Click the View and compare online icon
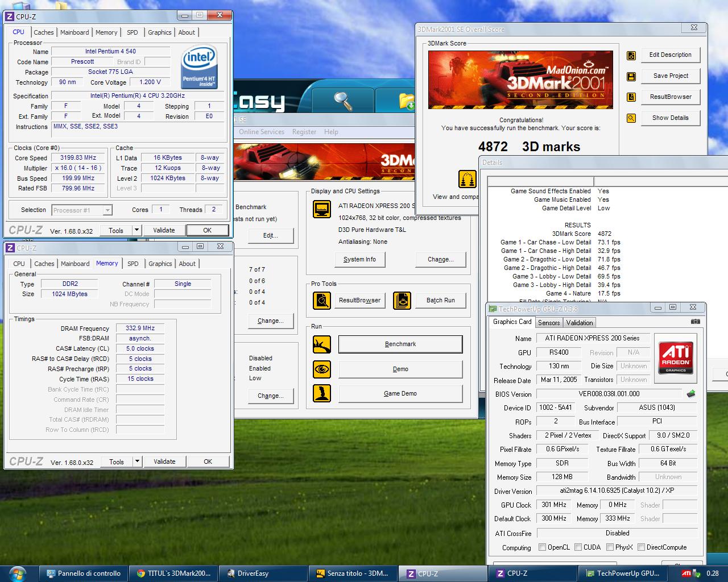This screenshot has height=582, width=728. pyautogui.click(x=467, y=179)
